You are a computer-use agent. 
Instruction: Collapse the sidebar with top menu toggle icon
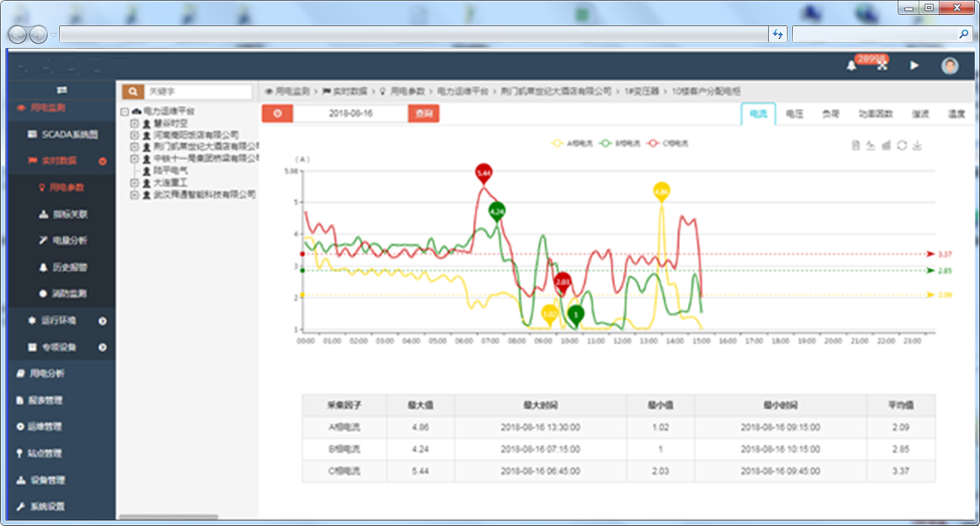click(x=62, y=90)
